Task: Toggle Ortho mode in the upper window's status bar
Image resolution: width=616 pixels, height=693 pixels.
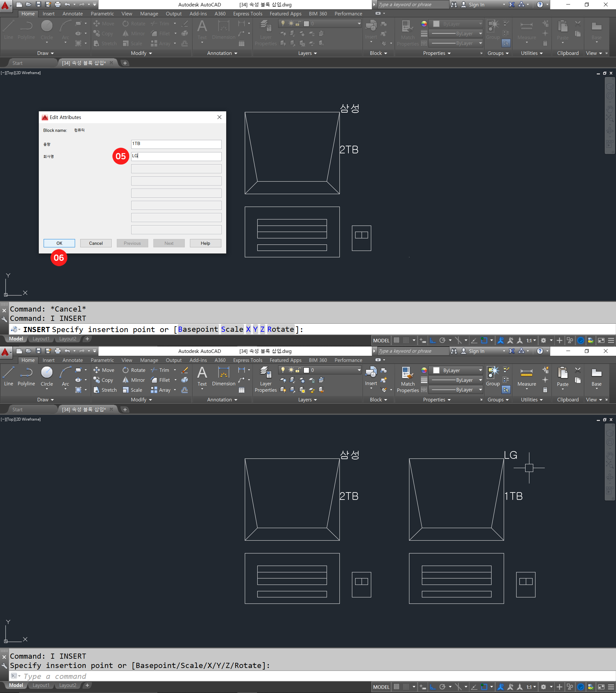Action: [x=432, y=340]
